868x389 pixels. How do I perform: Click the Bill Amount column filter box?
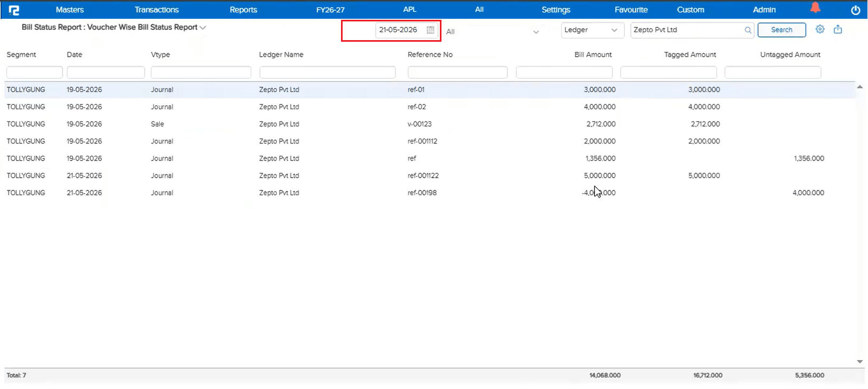coord(564,72)
